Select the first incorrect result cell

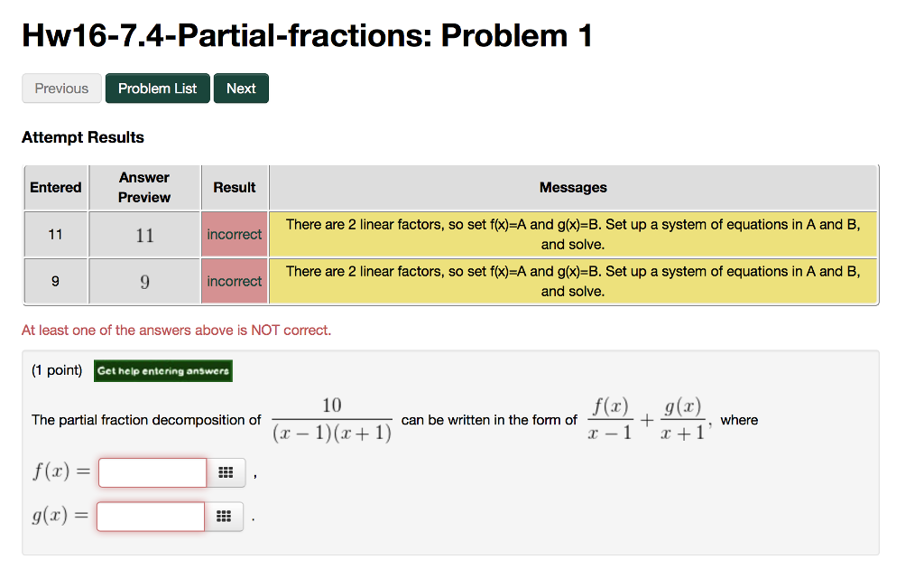tap(234, 234)
